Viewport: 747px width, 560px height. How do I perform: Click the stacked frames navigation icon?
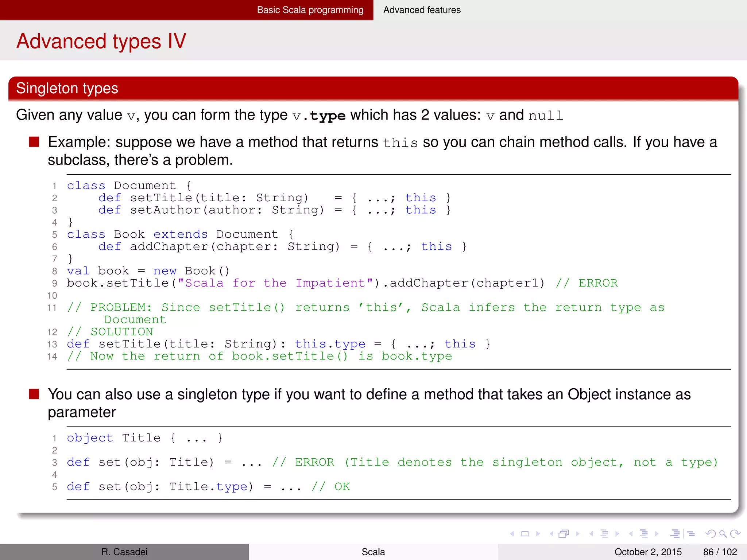564,534
